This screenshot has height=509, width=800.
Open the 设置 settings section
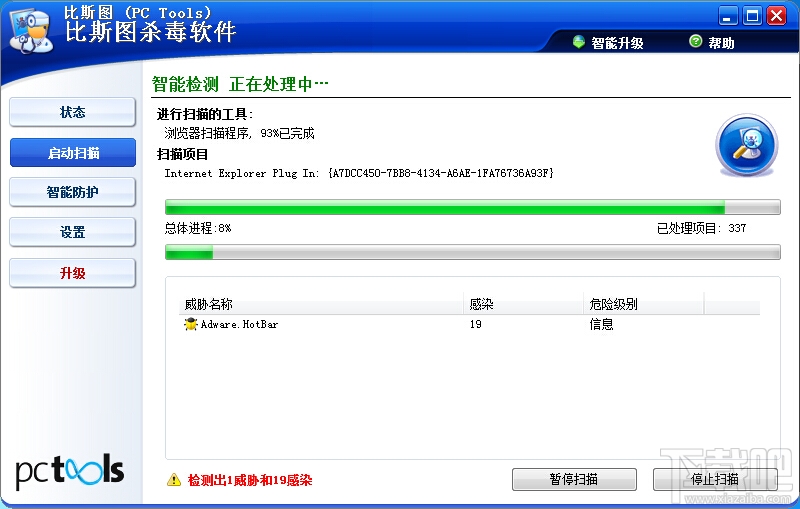pos(72,233)
